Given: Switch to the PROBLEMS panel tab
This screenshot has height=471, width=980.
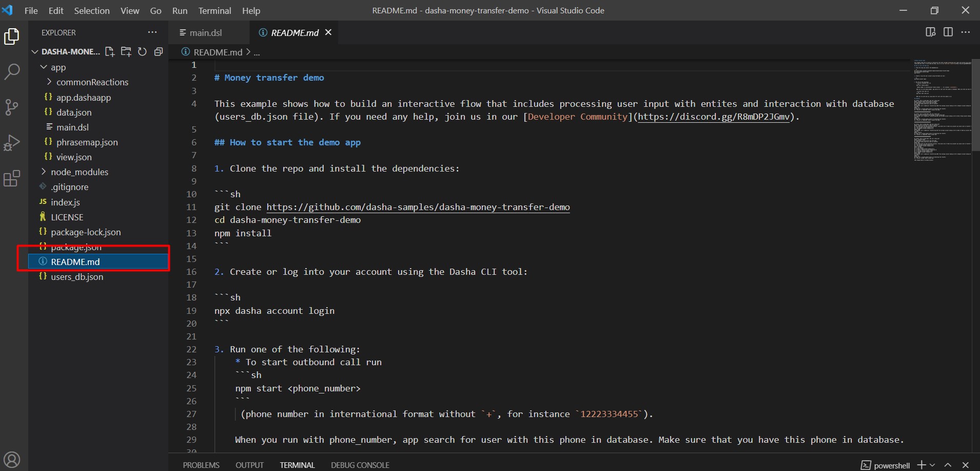Looking at the screenshot, I should pos(201,465).
